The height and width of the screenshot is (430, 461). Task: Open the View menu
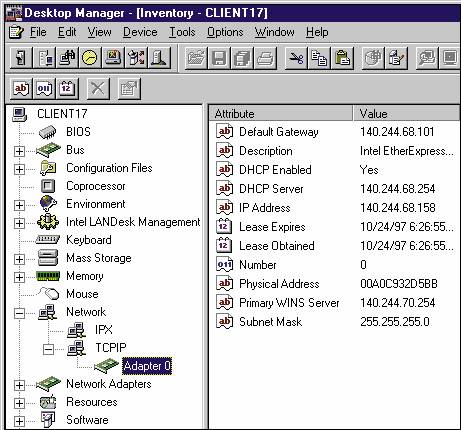99,32
